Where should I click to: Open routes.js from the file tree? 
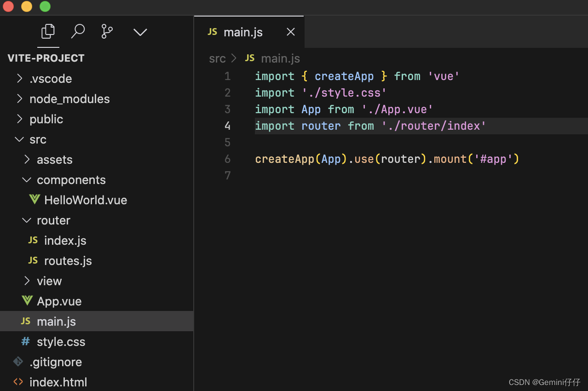(68, 261)
